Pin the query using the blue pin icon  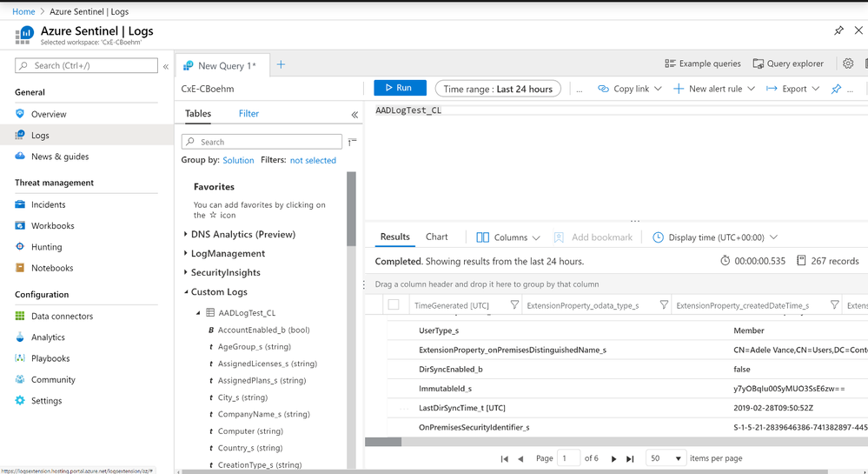[x=836, y=89]
